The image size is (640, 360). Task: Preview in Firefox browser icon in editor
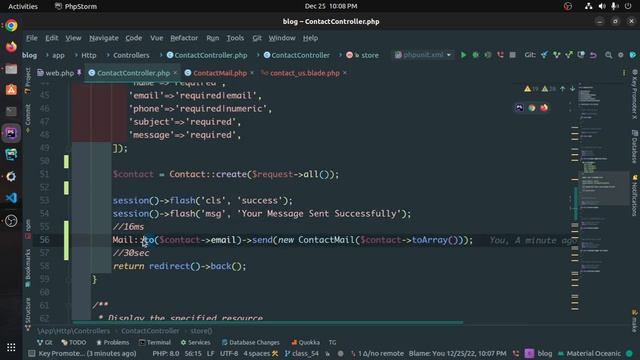click(x=544, y=108)
